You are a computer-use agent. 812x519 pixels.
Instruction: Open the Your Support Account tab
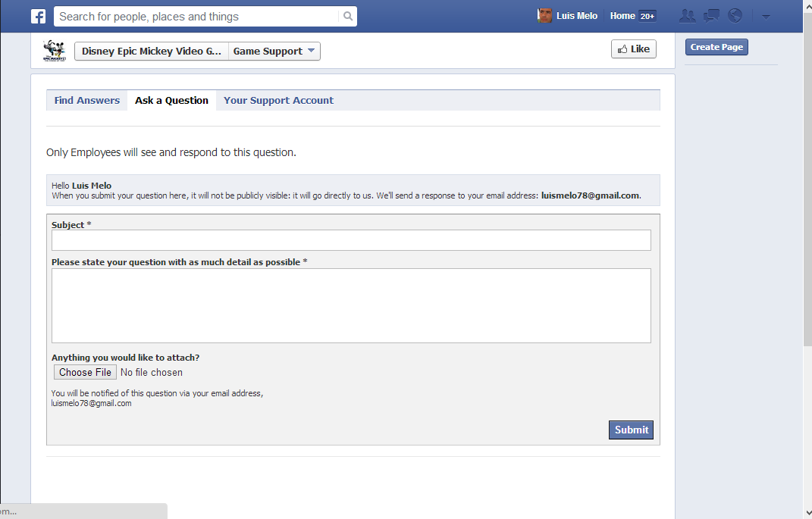pyautogui.click(x=278, y=100)
